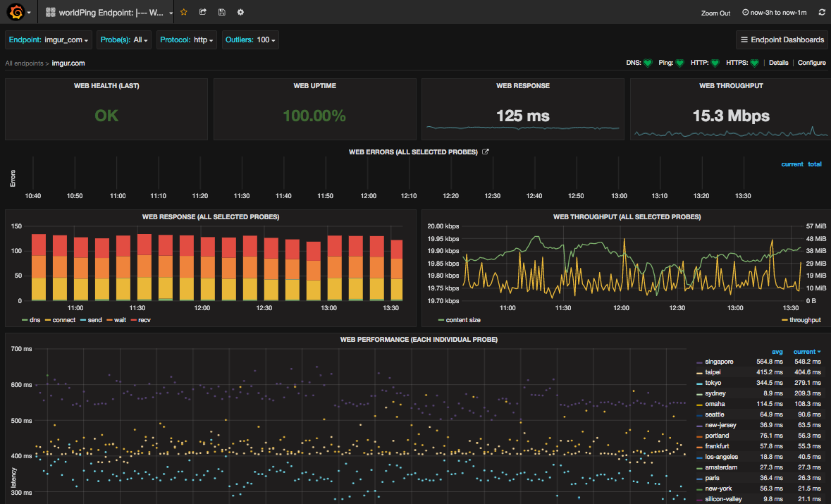Screen dimensions: 831x504
Task: Open dashboard settings gear icon
Action: click(241, 12)
